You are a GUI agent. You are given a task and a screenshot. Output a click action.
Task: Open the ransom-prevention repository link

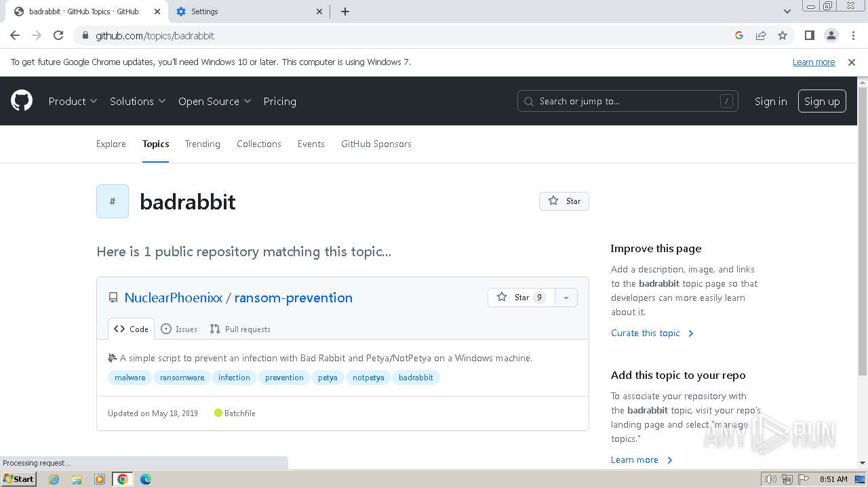[294, 298]
